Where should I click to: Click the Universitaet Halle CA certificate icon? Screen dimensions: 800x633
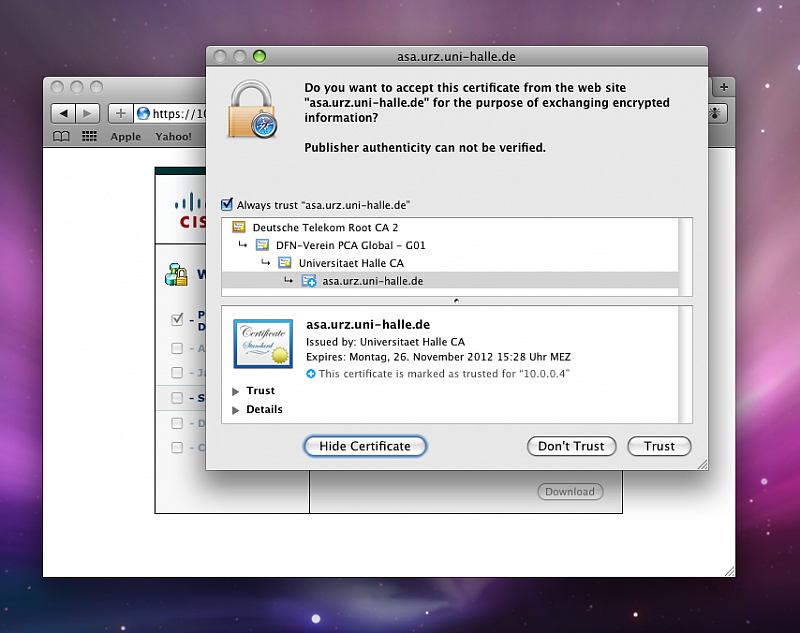(285, 263)
